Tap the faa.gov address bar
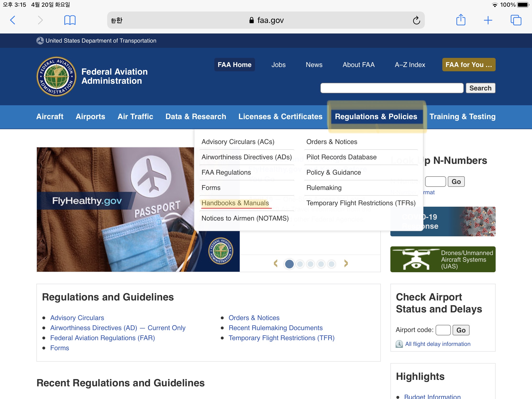Screen dimensions: 532x399 [266, 20]
